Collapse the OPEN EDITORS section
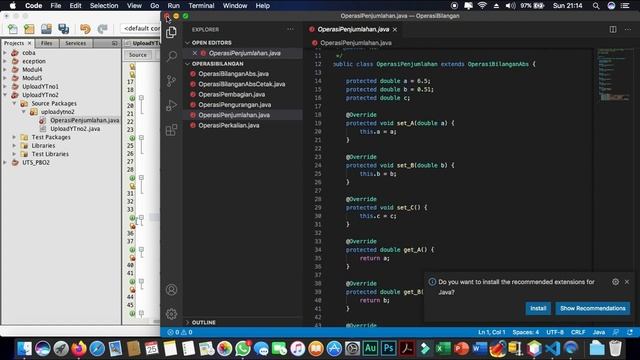The image size is (640, 360). click(x=187, y=43)
